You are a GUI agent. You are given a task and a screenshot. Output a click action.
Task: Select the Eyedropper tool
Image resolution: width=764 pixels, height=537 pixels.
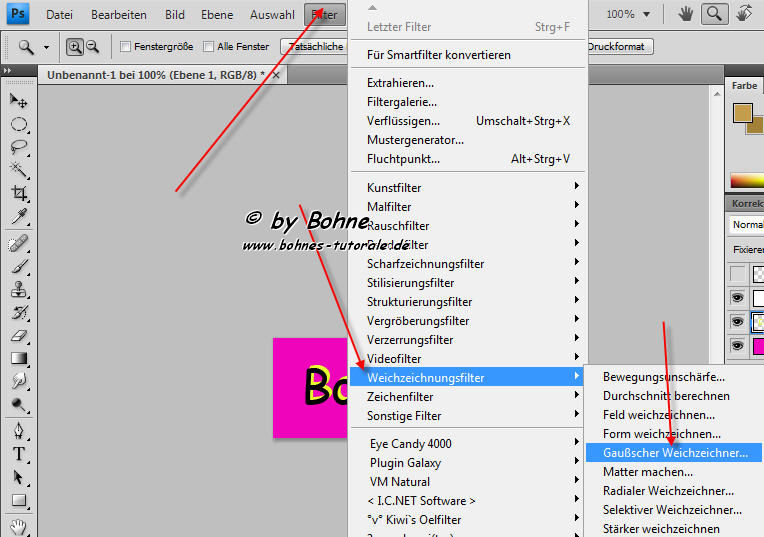click(x=19, y=216)
